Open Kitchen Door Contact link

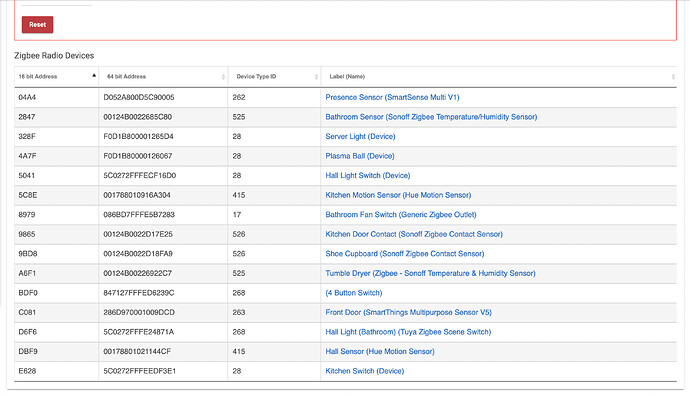click(x=414, y=234)
